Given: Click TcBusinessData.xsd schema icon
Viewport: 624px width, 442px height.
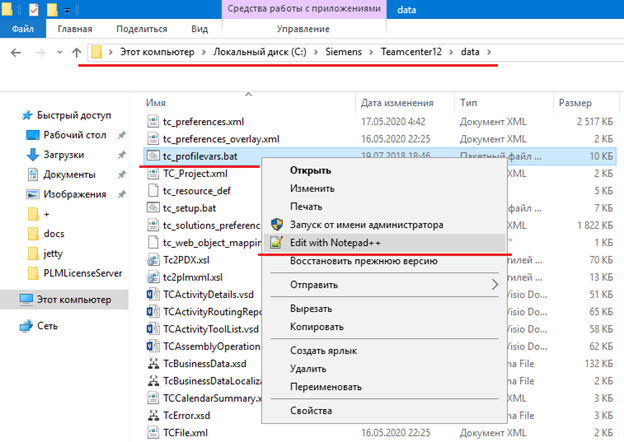Looking at the screenshot, I should [153, 364].
